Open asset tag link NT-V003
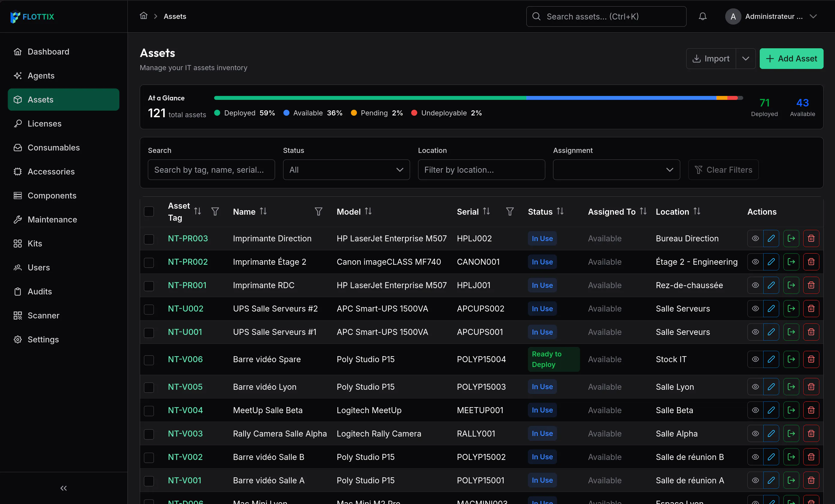835x504 pixels. (x=185, y=434)
